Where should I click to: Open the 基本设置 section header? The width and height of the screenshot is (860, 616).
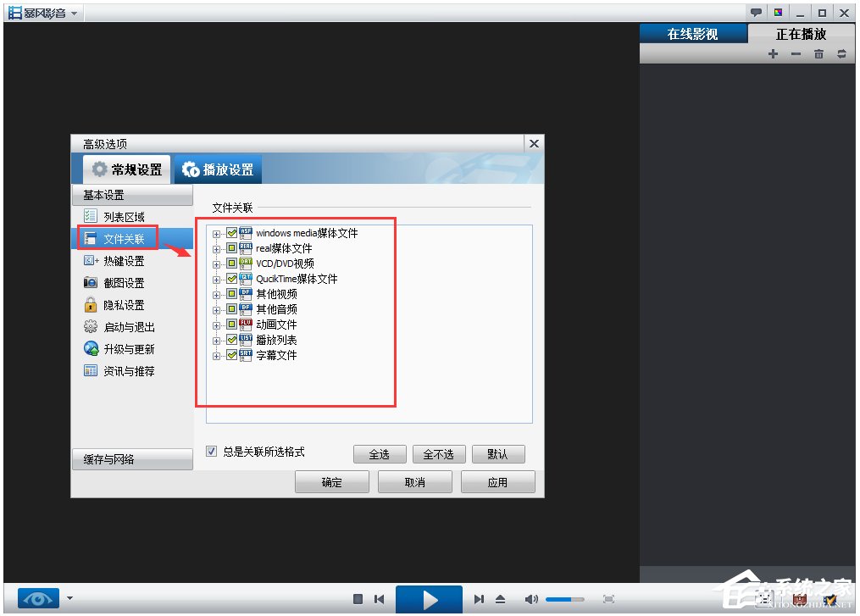tap(132, 195)
